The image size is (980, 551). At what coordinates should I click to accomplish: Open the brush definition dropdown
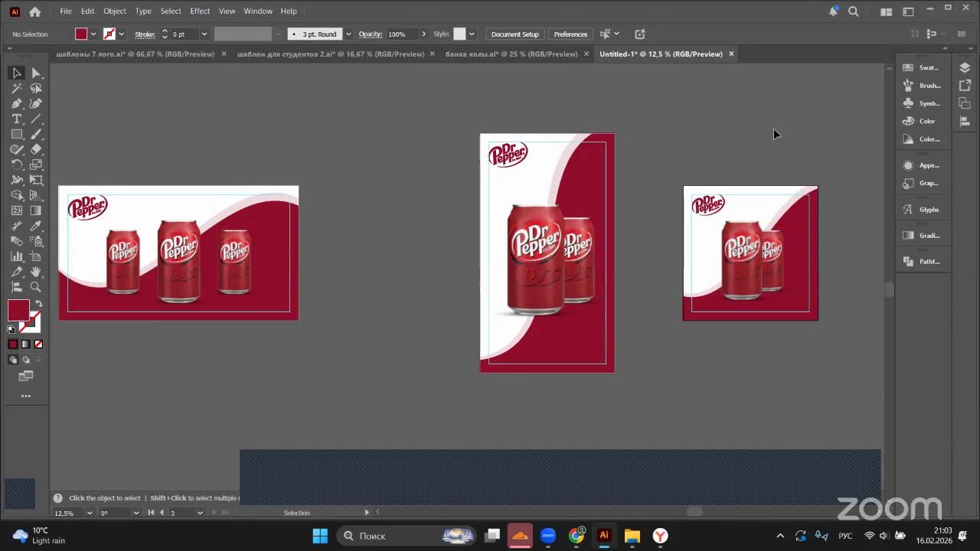(348, 34)
